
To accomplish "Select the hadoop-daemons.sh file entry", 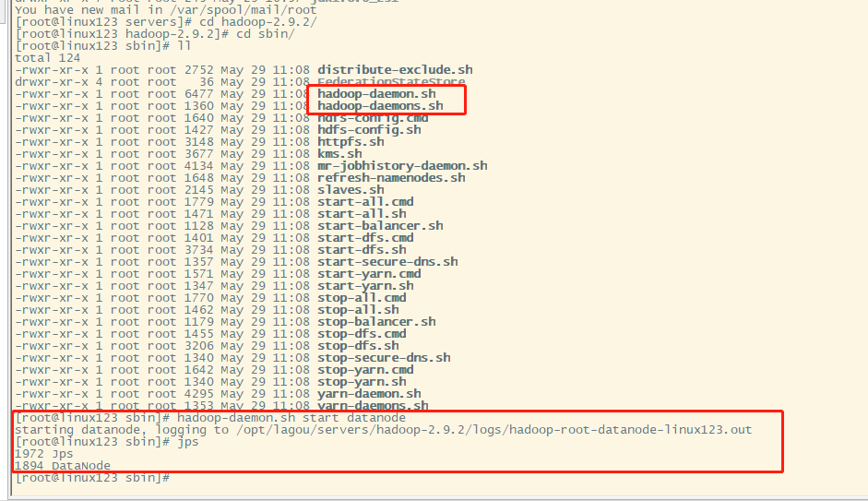I will pyautogui.click(x=380, y=106).
